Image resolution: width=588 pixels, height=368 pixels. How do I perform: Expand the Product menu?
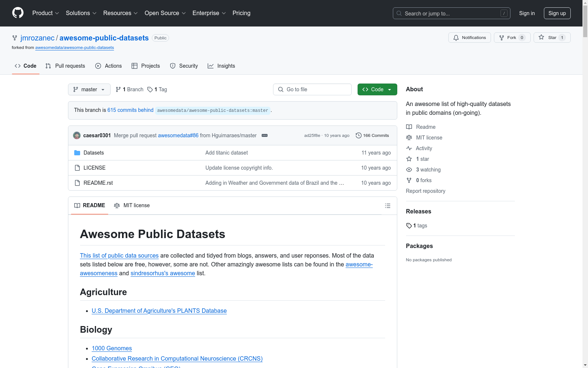(x=46, y=13)
